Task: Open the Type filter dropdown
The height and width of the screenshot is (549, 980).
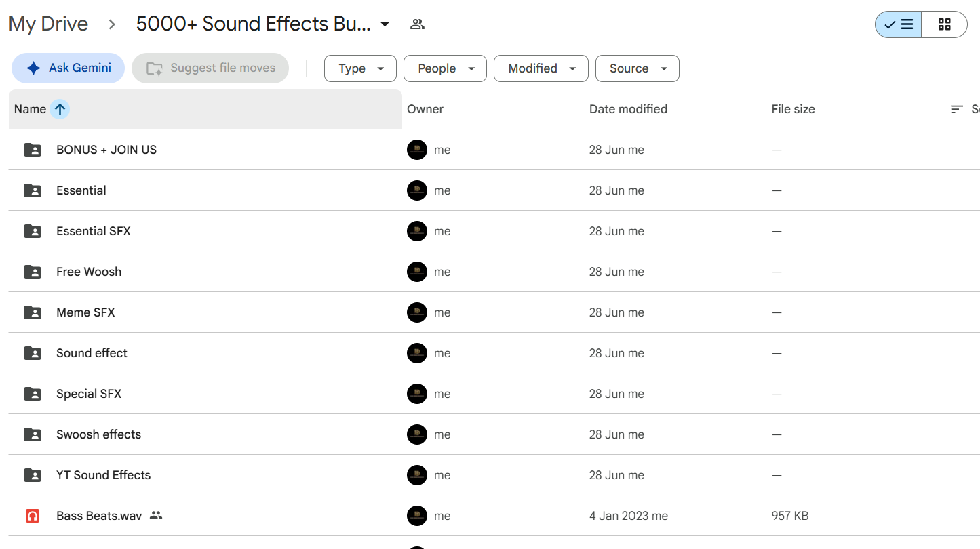Action: (361, 68)
